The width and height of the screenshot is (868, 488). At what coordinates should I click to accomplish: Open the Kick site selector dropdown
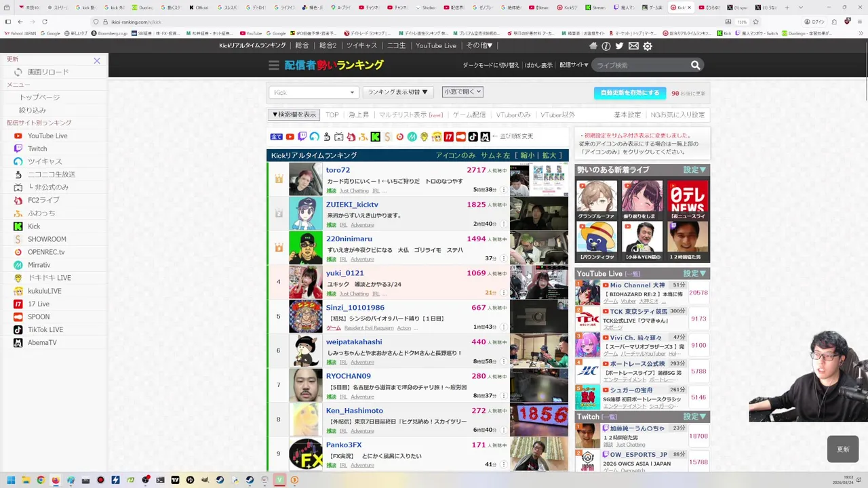point(313,92)
